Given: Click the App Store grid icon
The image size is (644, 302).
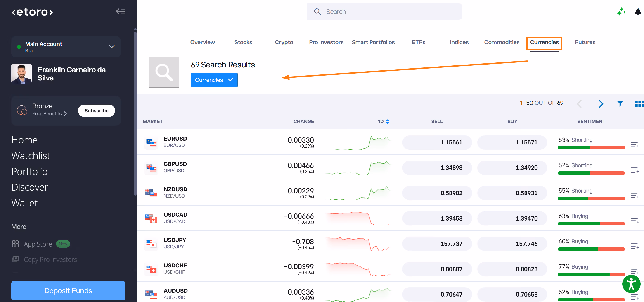Looking at the screenshot, I should [x=15, y=244].
